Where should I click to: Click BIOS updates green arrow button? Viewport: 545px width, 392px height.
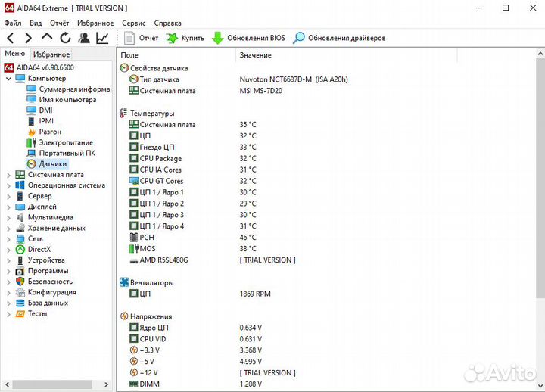(x=248, y=38)
